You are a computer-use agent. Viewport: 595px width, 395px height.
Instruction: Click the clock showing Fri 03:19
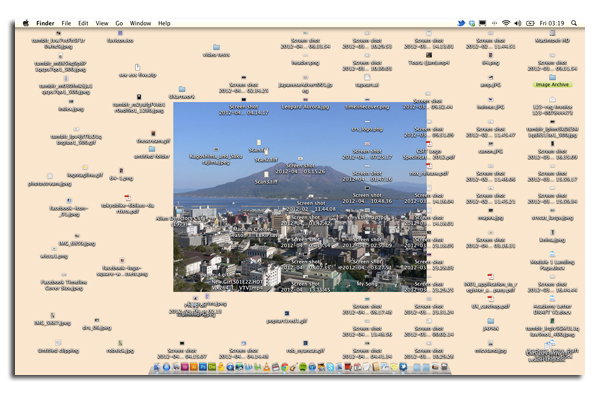click(552, 23)
